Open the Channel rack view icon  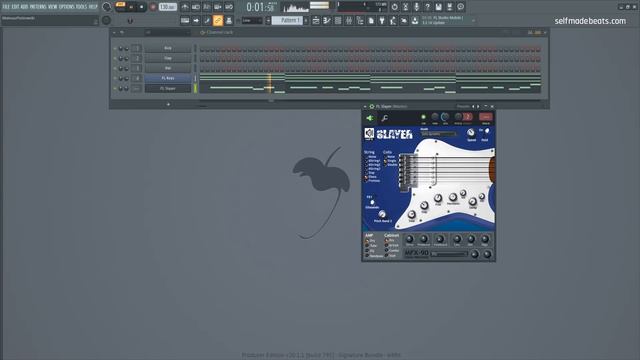click(x=338, y=20)
